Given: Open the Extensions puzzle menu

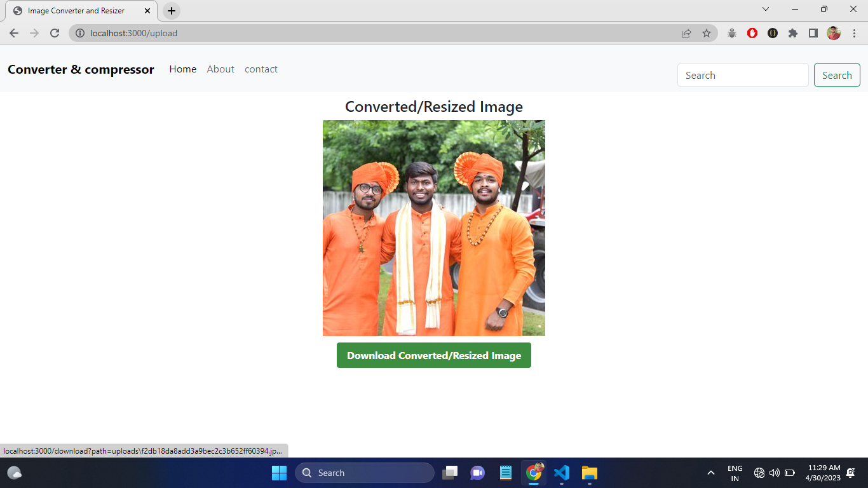Looking at the screenshot, I should pyautogui.click(x=793, y=33).
